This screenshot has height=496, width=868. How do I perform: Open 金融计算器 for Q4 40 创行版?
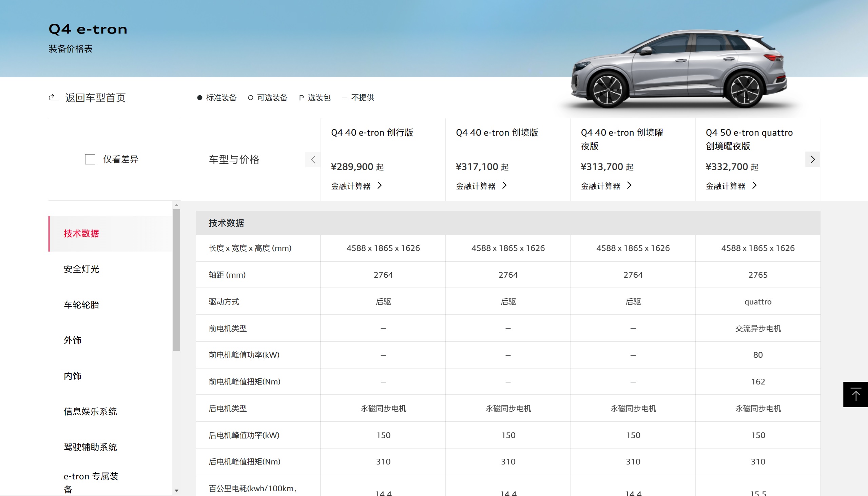(x=351, y=186)
